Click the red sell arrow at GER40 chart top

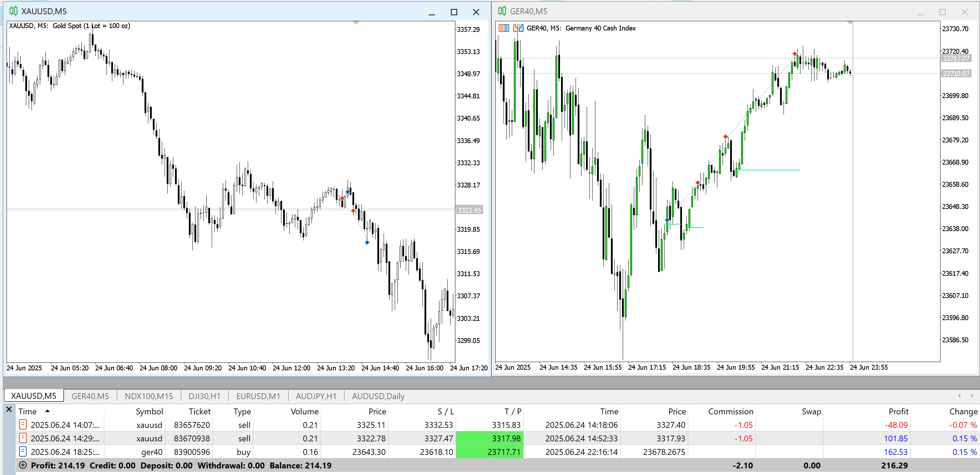tap(794, 54)
